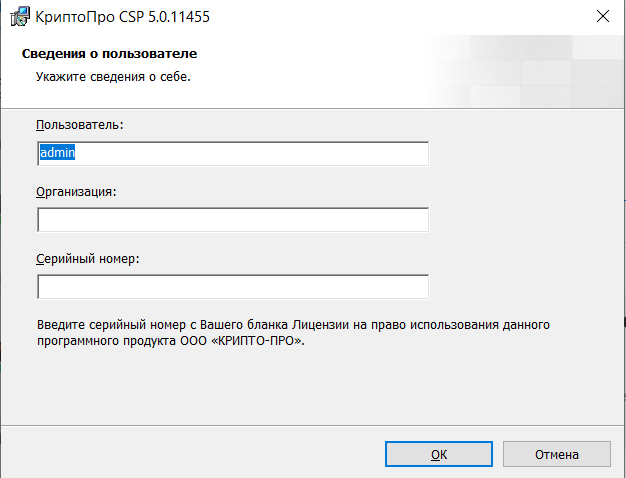Screen dimensions: 626x478
Task: Close the КриптоПро CSP setup window
Action: pos(602,16)
